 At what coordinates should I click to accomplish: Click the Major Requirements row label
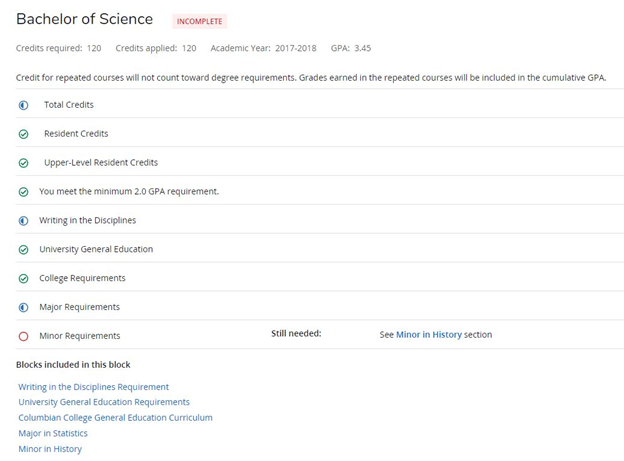tap(79, 307)
